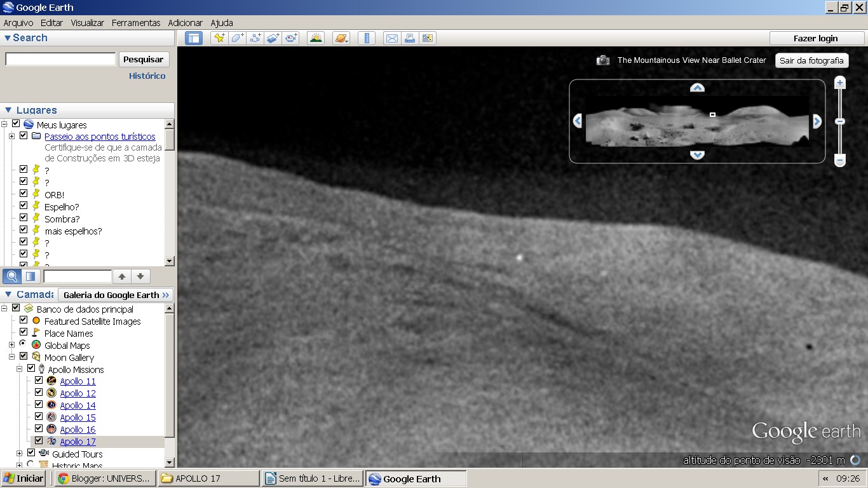
Task: Click zoom in plus button on slider
Action: [x=839, y=83]
